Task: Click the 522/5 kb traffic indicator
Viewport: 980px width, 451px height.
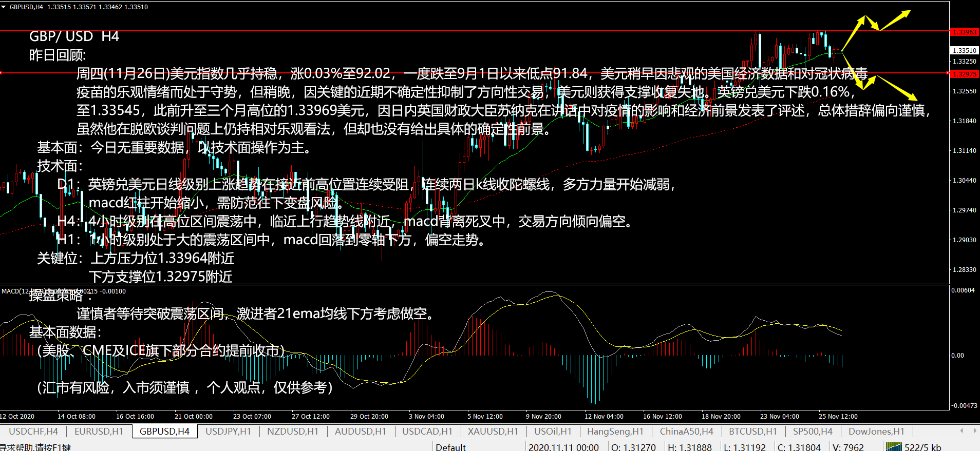Action: [x=923, y=447]
